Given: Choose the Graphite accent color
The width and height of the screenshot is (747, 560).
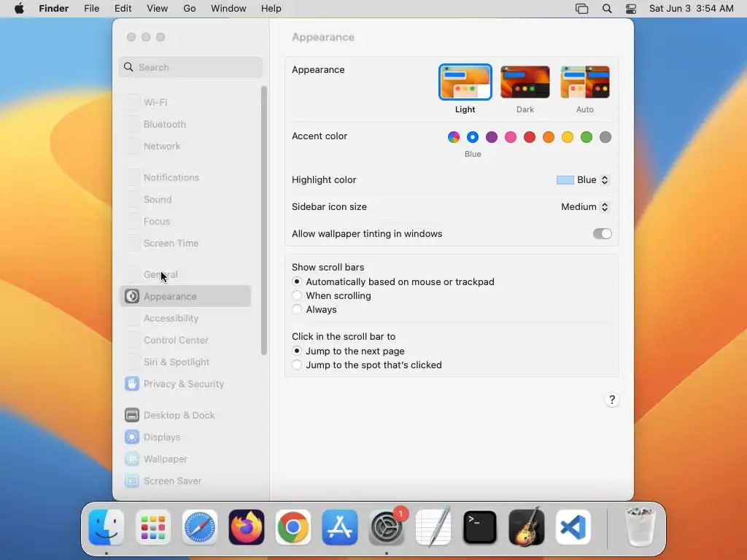Looking at the screenshot, I should [x=605, y=137].
